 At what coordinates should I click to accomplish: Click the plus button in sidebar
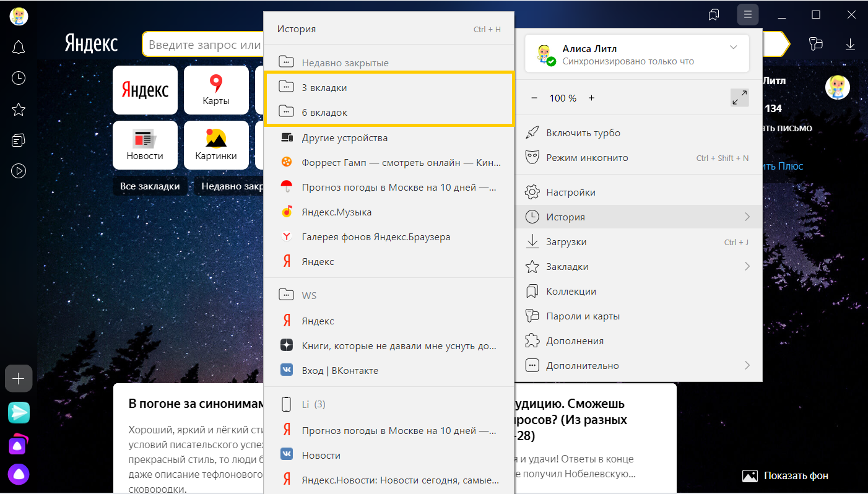coord(19,378)
